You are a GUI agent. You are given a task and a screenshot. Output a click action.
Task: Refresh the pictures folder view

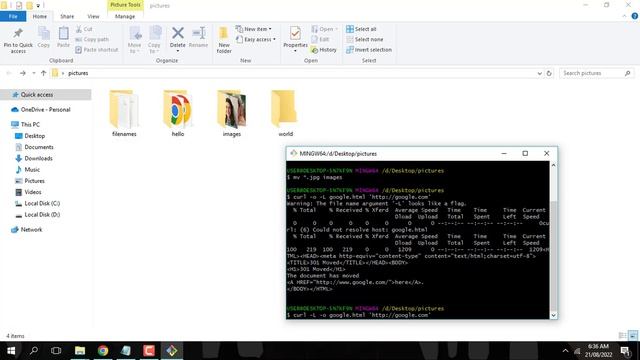549,73
